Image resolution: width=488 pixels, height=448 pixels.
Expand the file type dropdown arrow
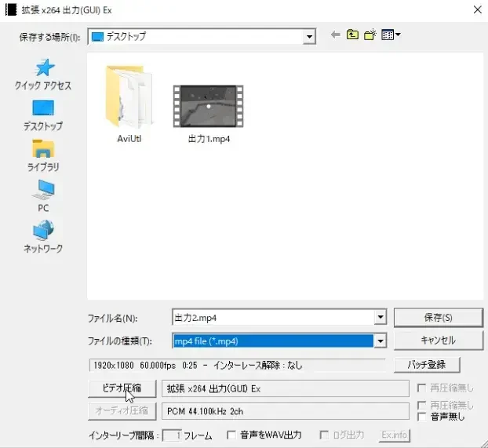pos(381,341)
